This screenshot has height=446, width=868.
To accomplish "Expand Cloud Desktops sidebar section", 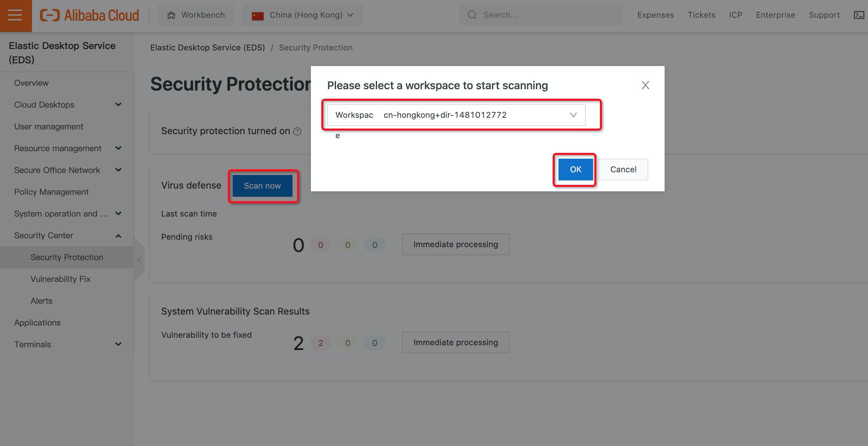I will pyautogui.click(x=118, y=105).
